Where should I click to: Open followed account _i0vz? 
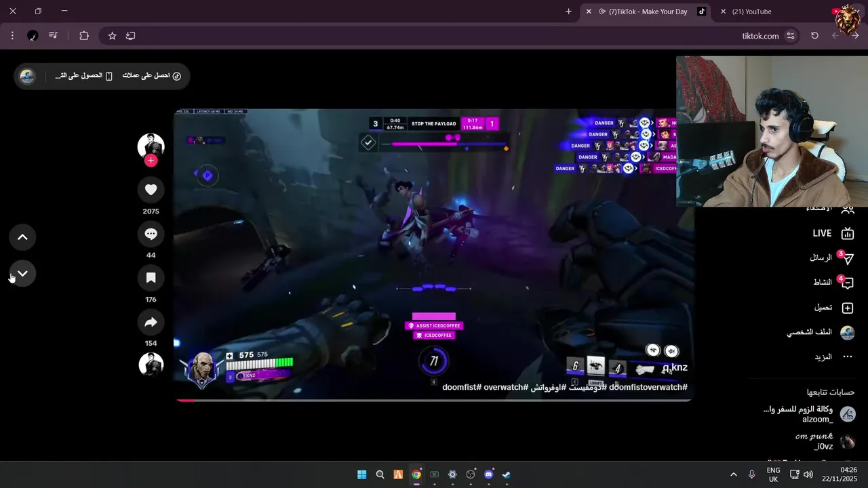click(x=824, y=442)
